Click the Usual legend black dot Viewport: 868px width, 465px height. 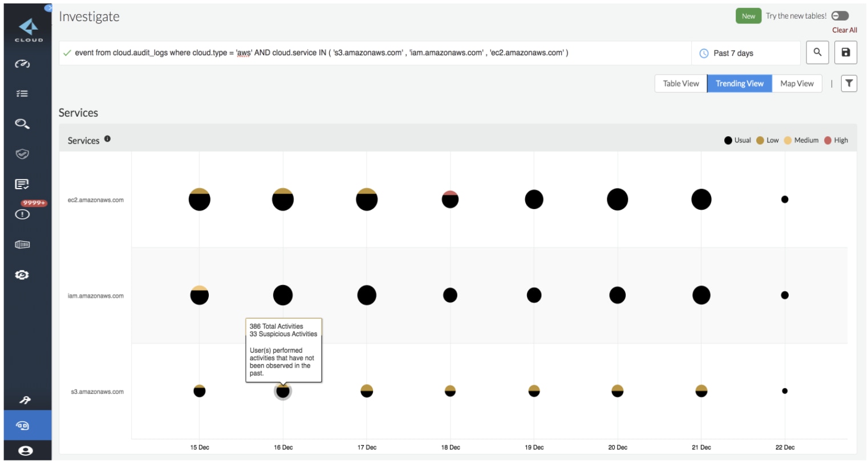click(728, 140)
